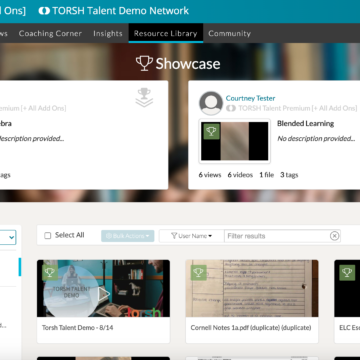Open Cornell Notes 1a.pdf (duplicate) title

point(251,328)
